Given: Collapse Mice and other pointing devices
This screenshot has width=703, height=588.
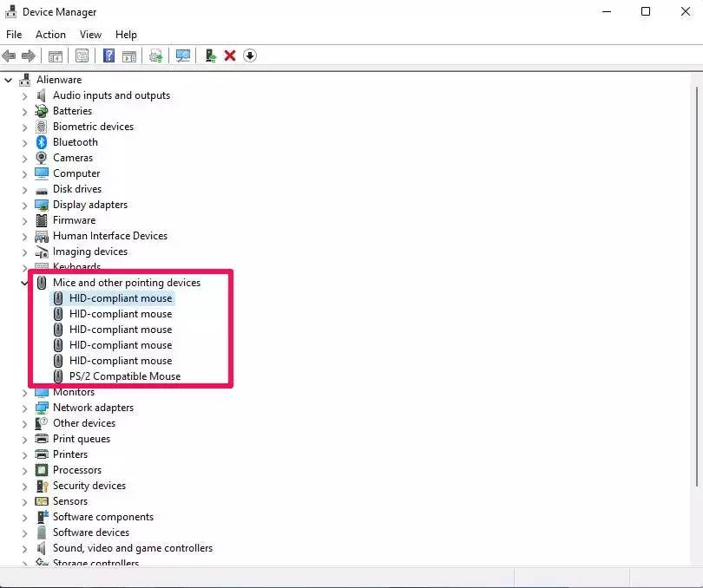Looking at the screenshot, I should 24,283.
